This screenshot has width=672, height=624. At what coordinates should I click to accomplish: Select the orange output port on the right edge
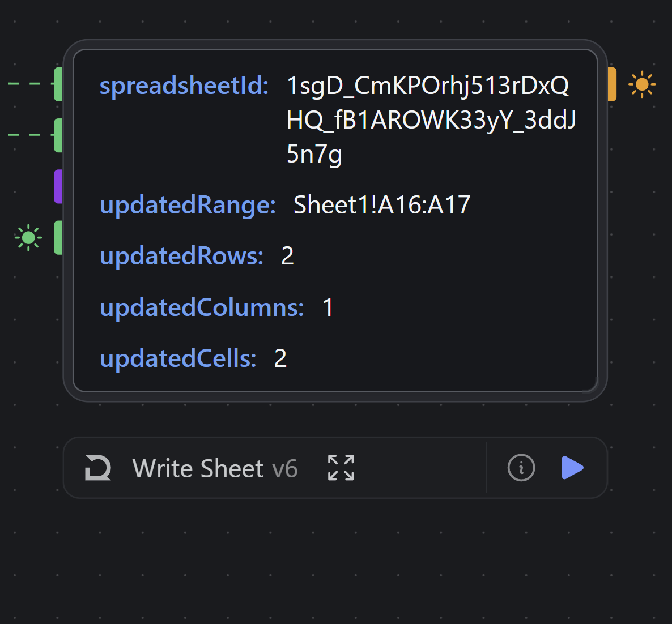point(611,84)
